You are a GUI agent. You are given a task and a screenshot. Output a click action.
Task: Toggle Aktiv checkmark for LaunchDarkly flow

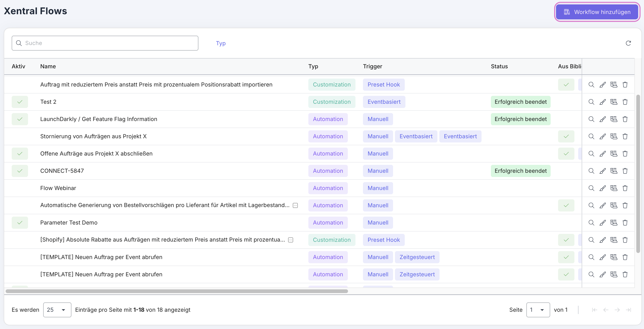20,119
